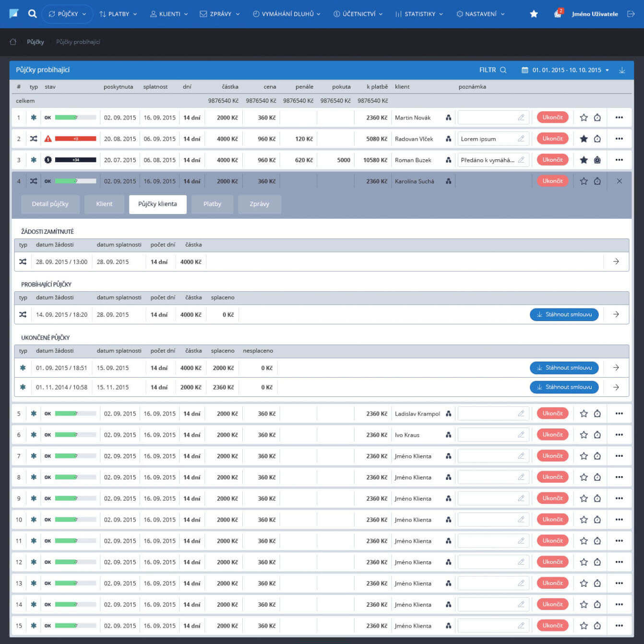
Task: Open more options for Martin Novák row
Action: click(x=619, y=118)
